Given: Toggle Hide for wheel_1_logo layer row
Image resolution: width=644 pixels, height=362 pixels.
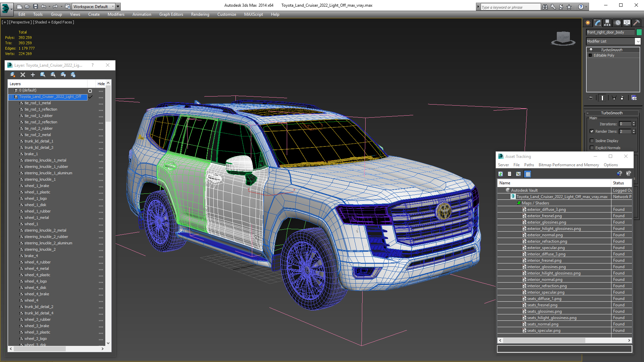Looking at the screenshot, I should 101,199.
